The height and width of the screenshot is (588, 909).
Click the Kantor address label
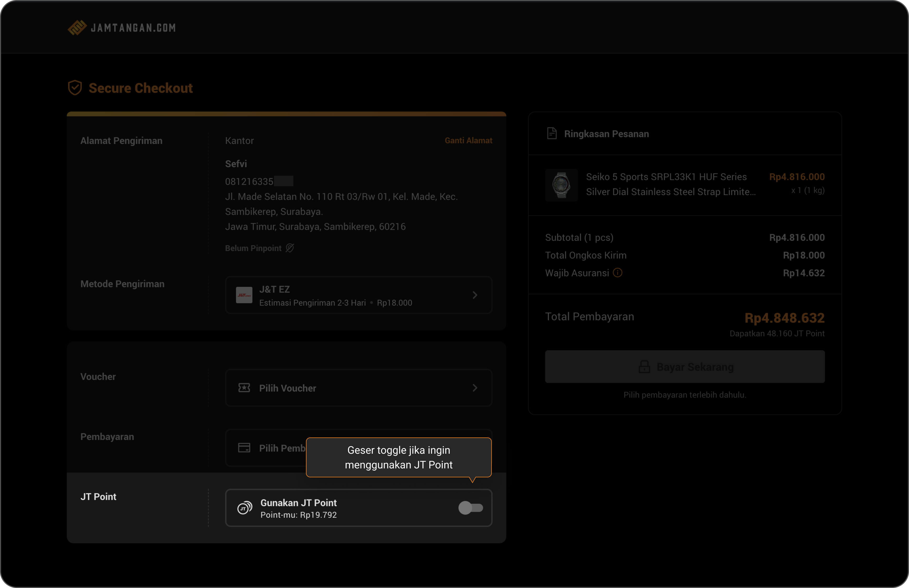click(240, 141)
